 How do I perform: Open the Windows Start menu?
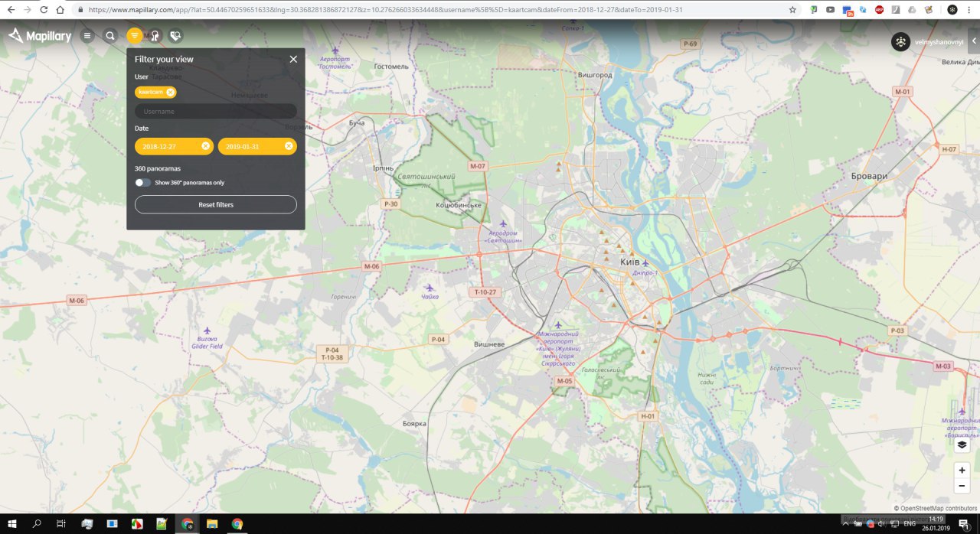tap(12, 524)
